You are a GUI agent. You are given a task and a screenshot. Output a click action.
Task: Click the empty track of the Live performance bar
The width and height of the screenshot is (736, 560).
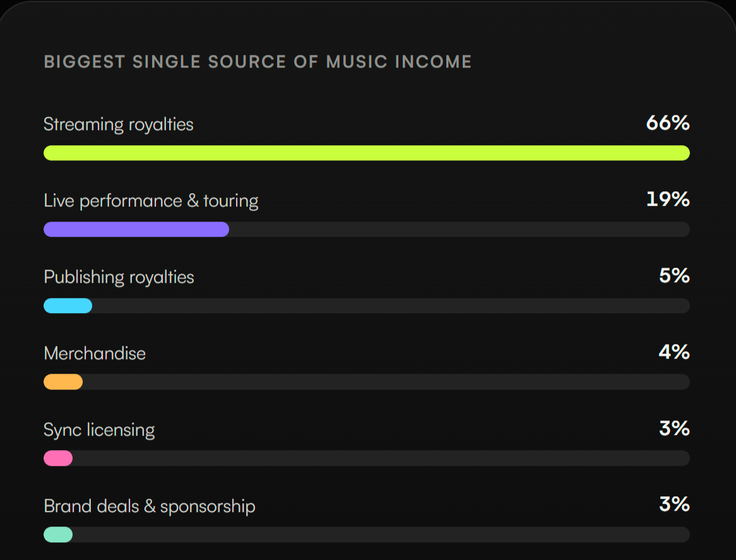point(460,230)
